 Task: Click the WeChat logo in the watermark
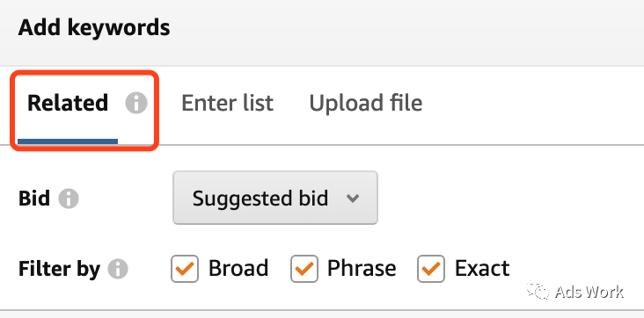538,290
